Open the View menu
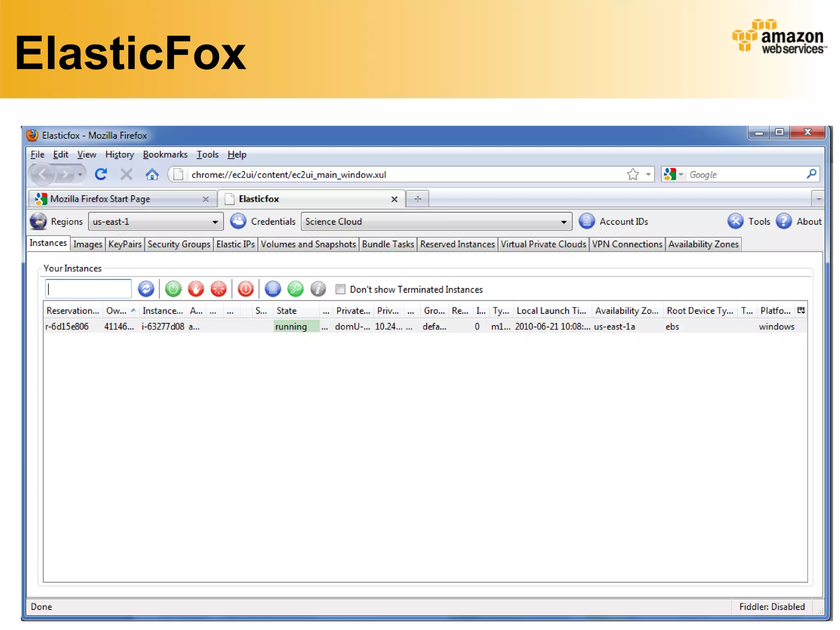840x630 pixels. pos(87,155)
